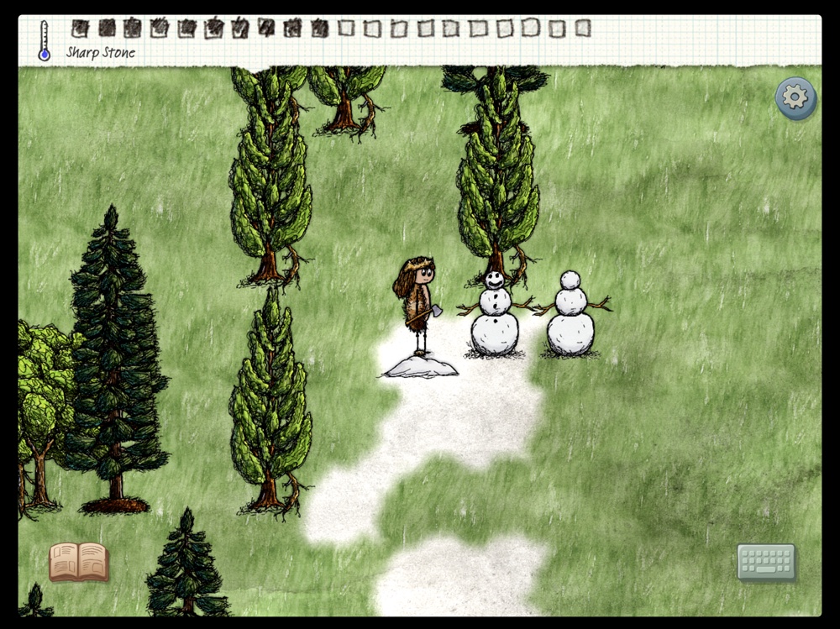Check the thermometer temperature gauge
Screen dimensions: 840x629
click(45, 40)
